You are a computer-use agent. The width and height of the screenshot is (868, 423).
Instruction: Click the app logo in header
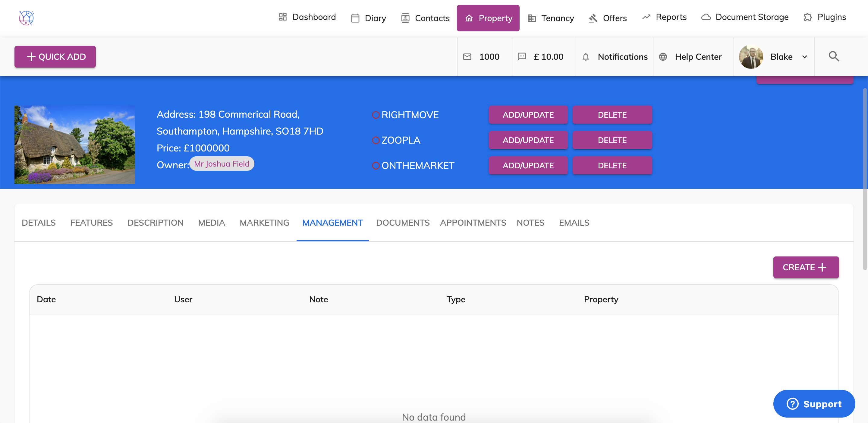click(26, 18)
